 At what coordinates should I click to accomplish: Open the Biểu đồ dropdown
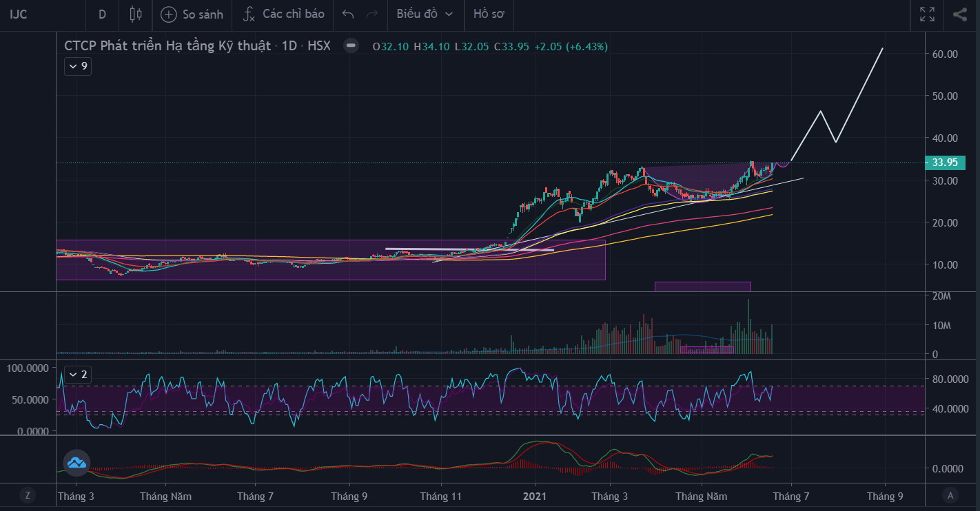[x=425, y=14]
